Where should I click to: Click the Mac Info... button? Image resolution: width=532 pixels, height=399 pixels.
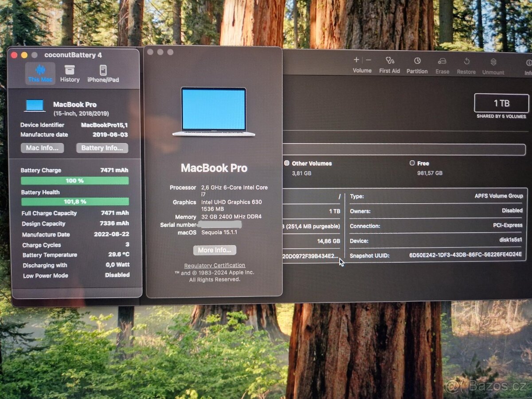tap(43, 148)
